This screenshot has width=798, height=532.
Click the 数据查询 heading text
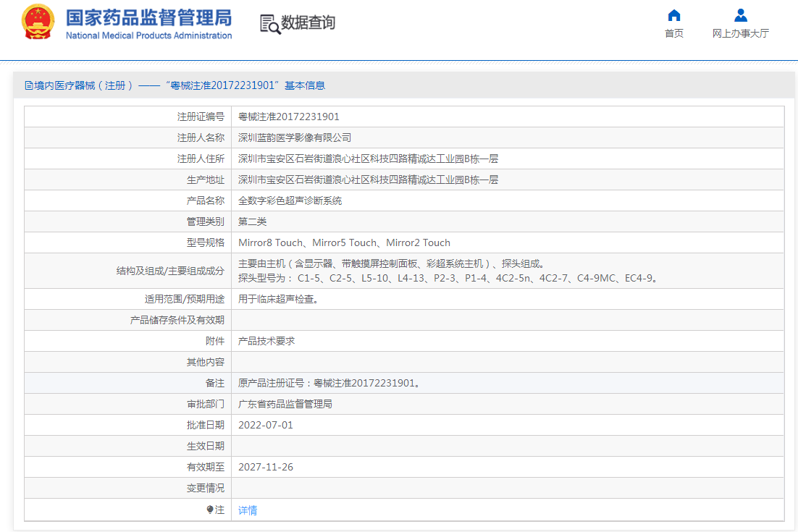point(308,22)
